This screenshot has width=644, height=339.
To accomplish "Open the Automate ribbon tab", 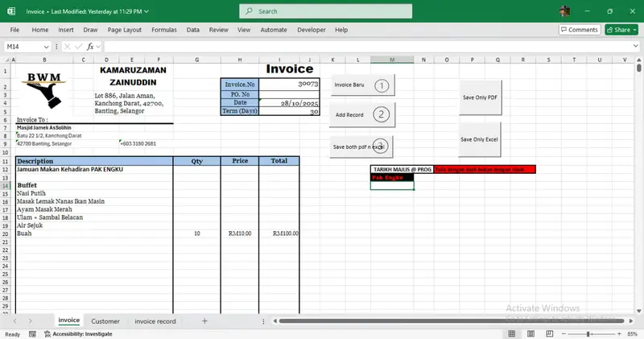I will pos(274,30).
